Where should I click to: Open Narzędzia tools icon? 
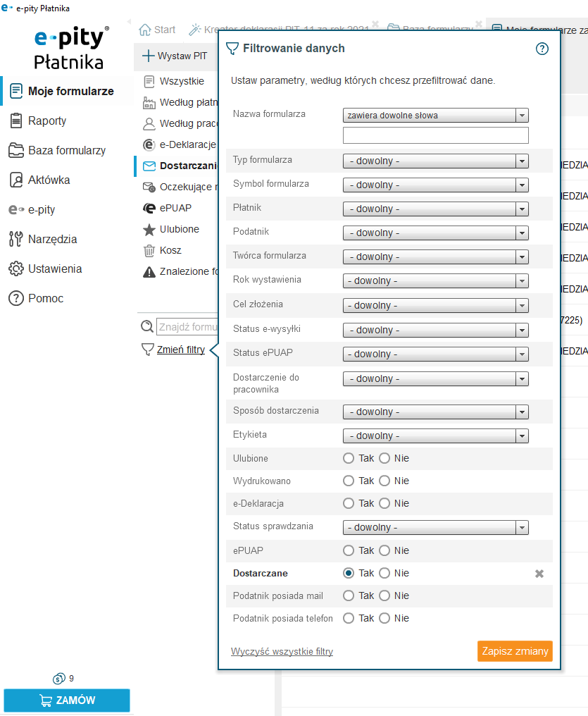tap(16, 239)
